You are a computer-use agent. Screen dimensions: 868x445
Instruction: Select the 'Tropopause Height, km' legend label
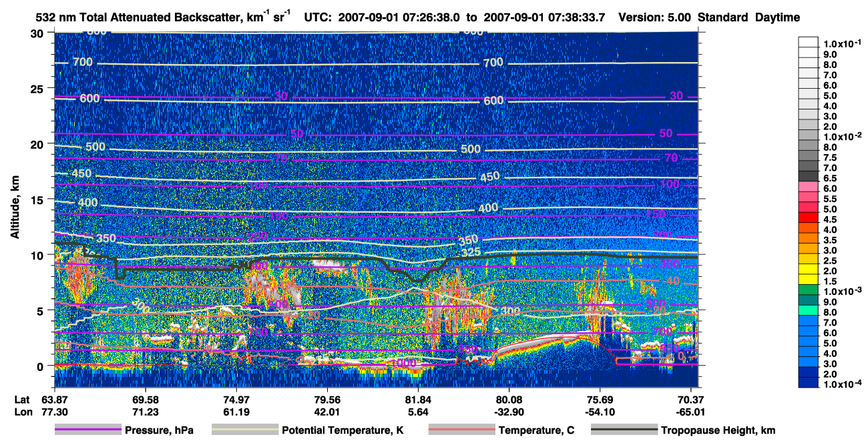[718, 431]
